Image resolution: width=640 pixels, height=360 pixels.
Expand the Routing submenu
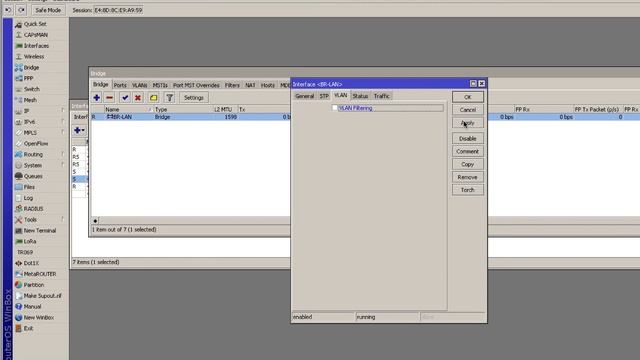(x=63, y=154)
